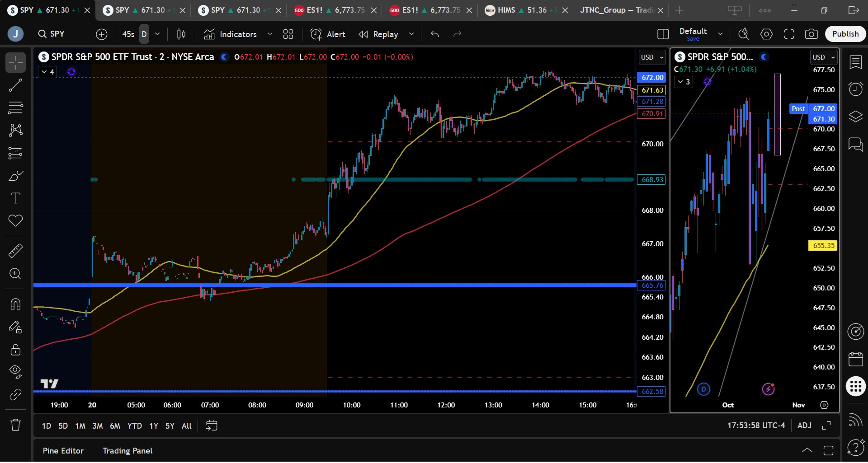Open a new browser tab
Viewport: 868px width, 463px height.
pyautogui.click(x=679, y=10)
